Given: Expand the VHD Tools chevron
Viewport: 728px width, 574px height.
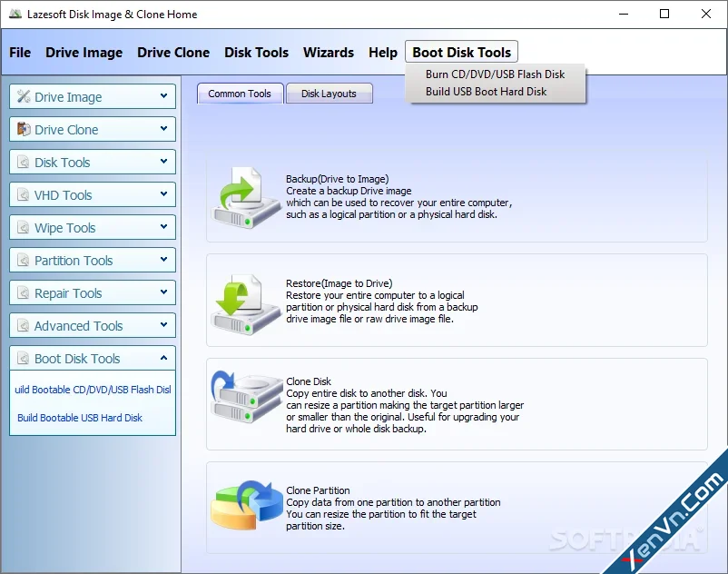Looking at the screenshot, I should [163, 194].
